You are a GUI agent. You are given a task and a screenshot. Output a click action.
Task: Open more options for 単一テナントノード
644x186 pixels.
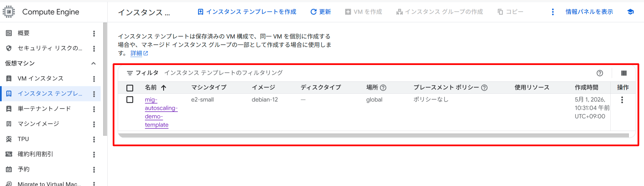(94, 109)
